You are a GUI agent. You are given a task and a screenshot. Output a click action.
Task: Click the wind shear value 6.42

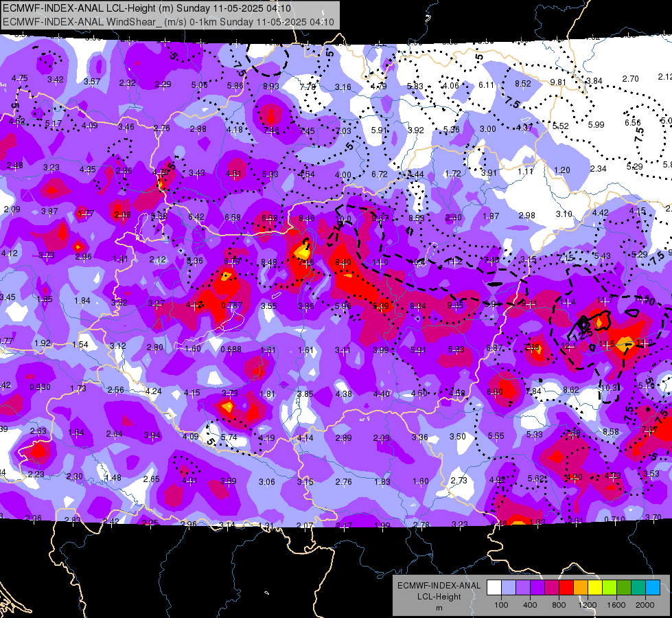click(196, 217)
